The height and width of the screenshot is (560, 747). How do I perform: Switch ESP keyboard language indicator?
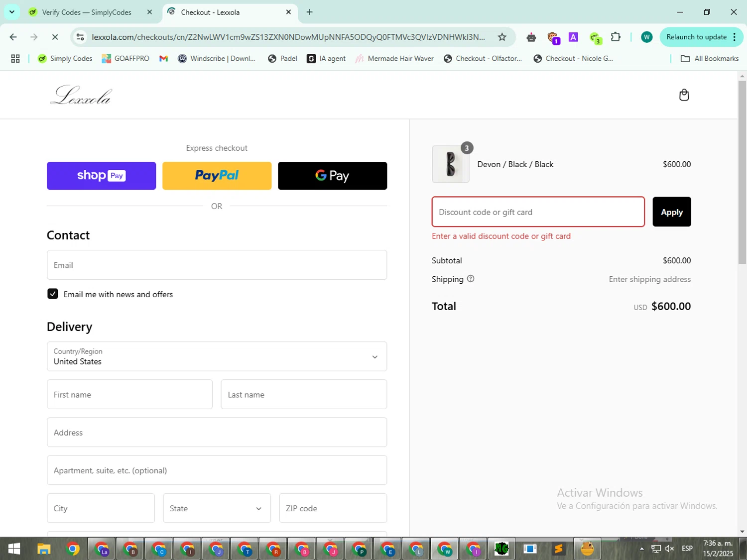[687, 549]
